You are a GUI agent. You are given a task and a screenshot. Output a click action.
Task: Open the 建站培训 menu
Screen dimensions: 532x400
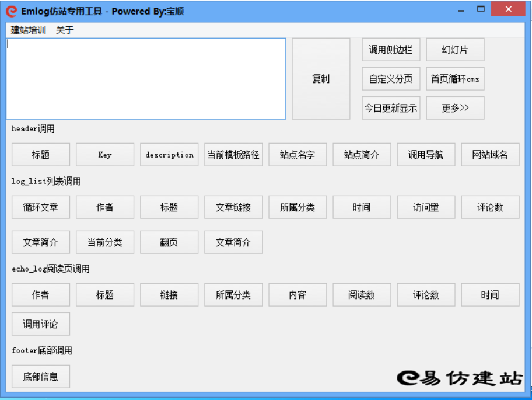pos(28,30)
